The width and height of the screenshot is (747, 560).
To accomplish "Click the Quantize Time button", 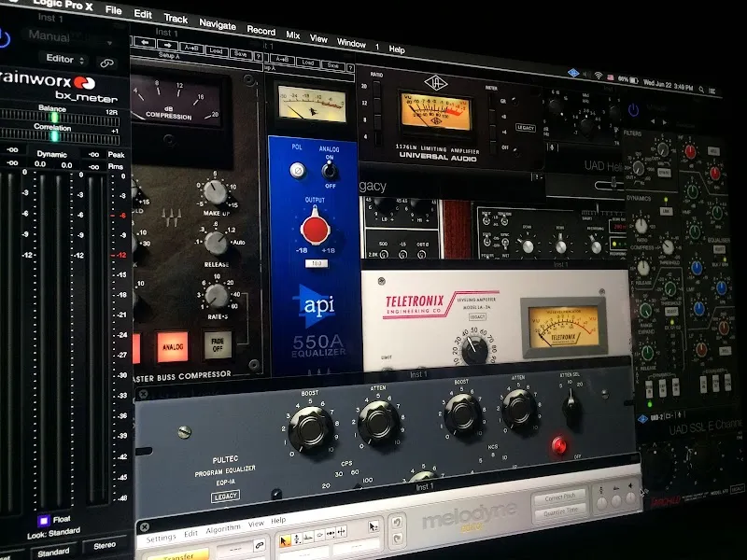I will click(x=561, y=511).
